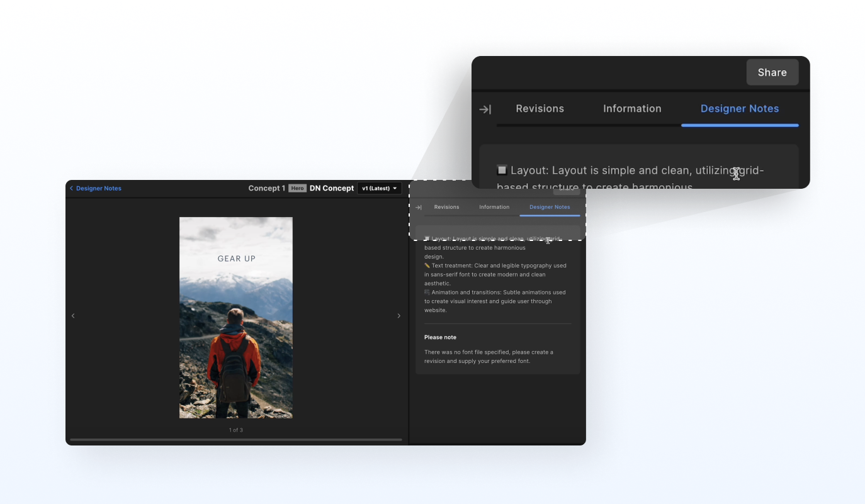The height and width of the screenshot is (504, 865).
Task: Open Information tab in enlarged callout
Action: pyautogui.click(x=632, y=108)
